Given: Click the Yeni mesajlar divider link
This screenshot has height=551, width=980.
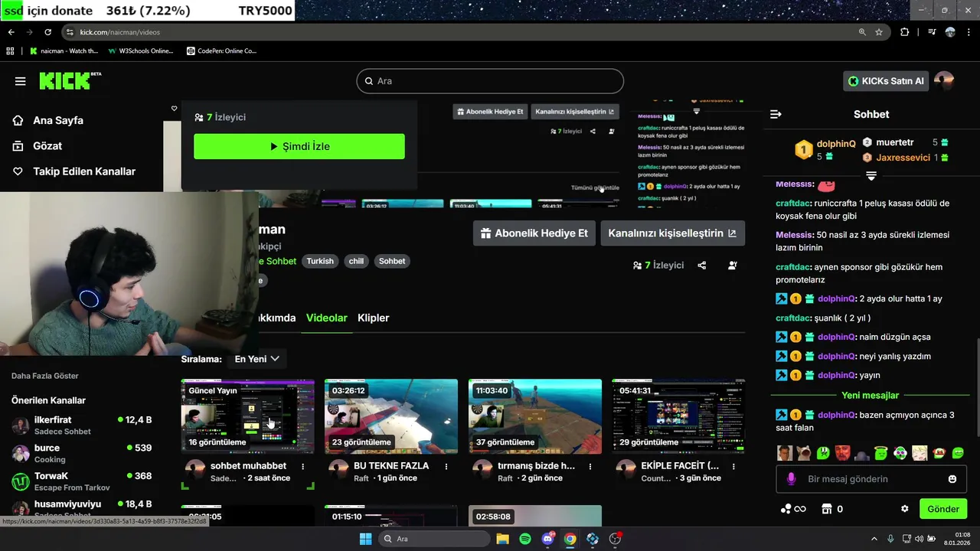Looking at the screenshot, I should 871,396.
